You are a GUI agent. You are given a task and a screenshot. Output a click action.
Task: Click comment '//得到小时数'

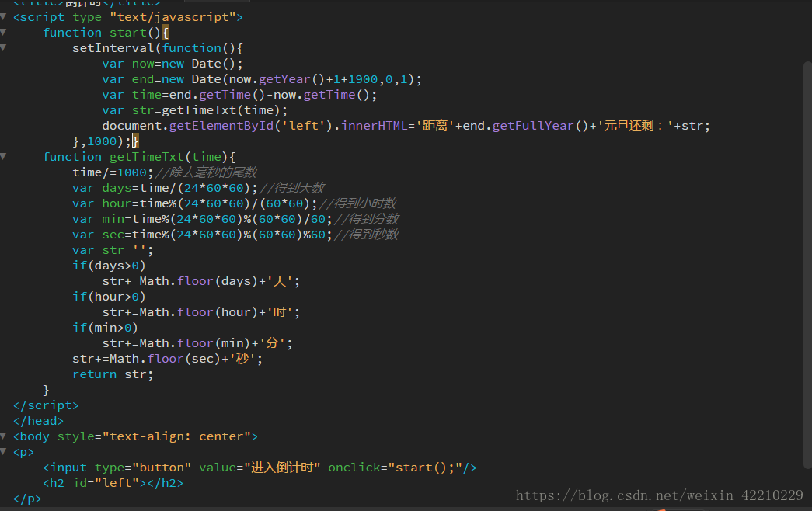358,203
